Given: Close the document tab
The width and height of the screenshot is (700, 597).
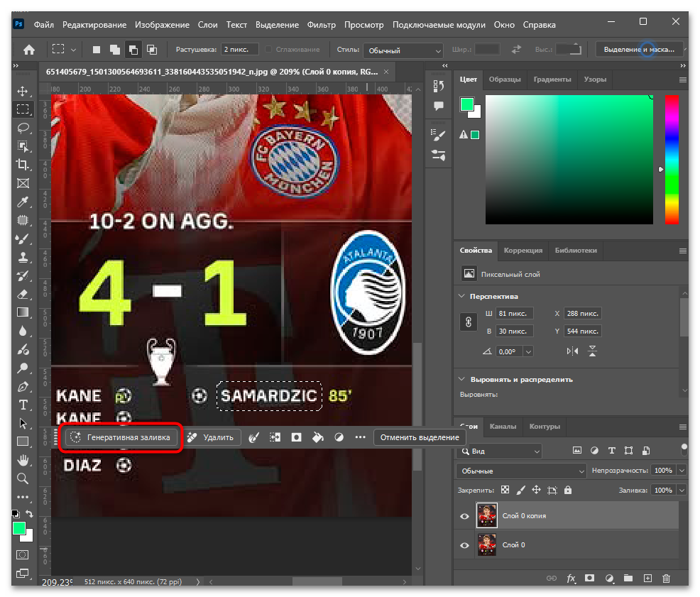Looking at the screenshot, I should tap(386, 72).
